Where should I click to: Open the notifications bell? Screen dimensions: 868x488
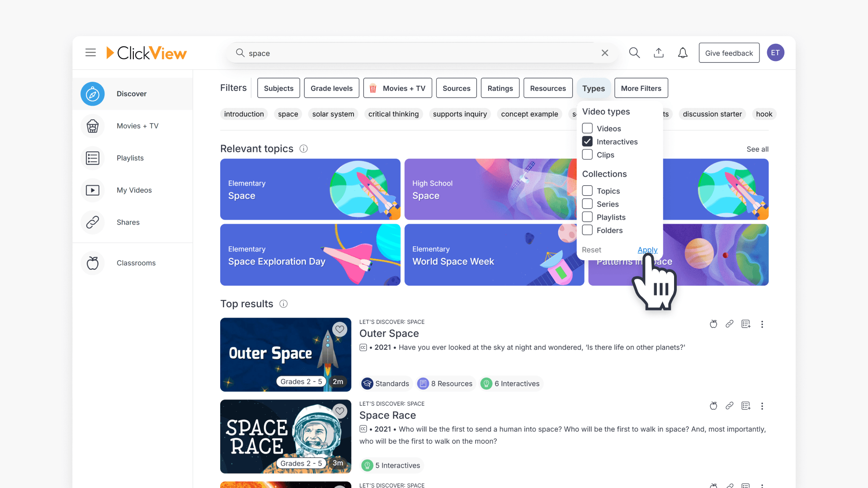click(x=683, y=52)
